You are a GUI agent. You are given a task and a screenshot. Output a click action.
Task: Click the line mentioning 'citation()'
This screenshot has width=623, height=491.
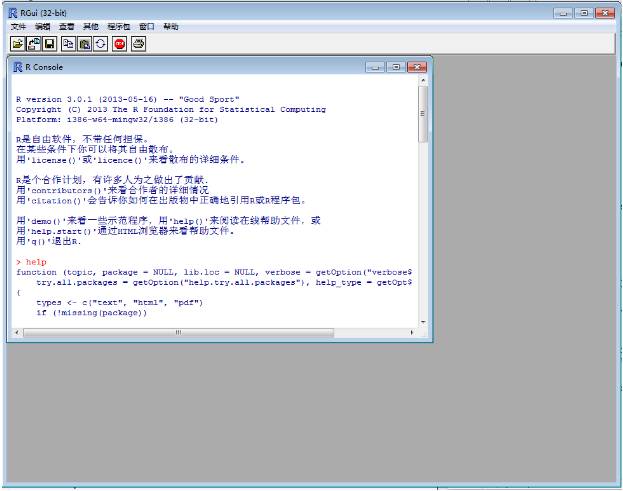click(161, 200)
